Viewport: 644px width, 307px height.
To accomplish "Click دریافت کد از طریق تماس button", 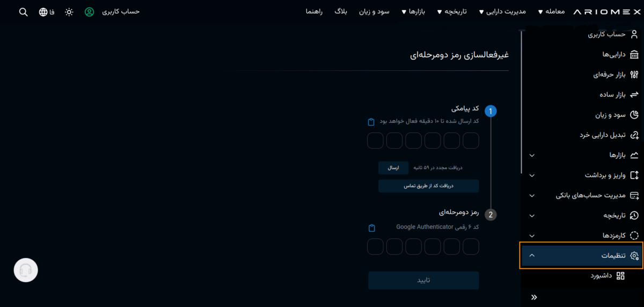I will [x=428, y=186].
